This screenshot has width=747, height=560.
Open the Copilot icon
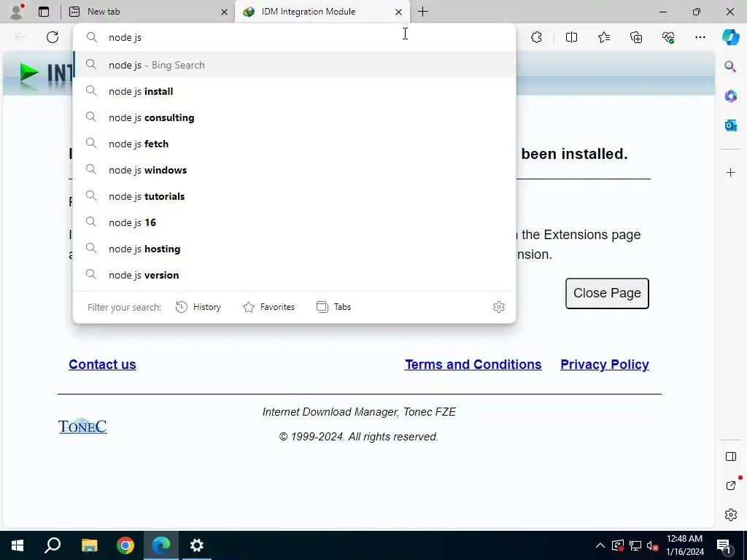click(730, 37)
